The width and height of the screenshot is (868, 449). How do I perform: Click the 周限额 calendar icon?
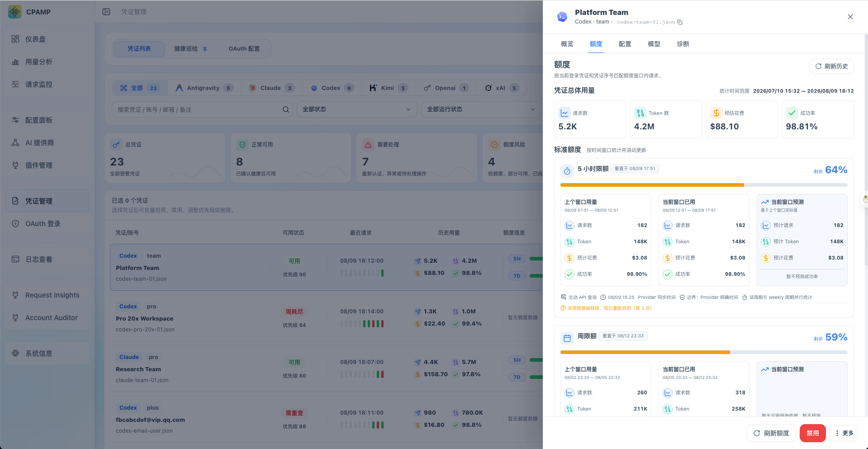[x=567, y=338]
